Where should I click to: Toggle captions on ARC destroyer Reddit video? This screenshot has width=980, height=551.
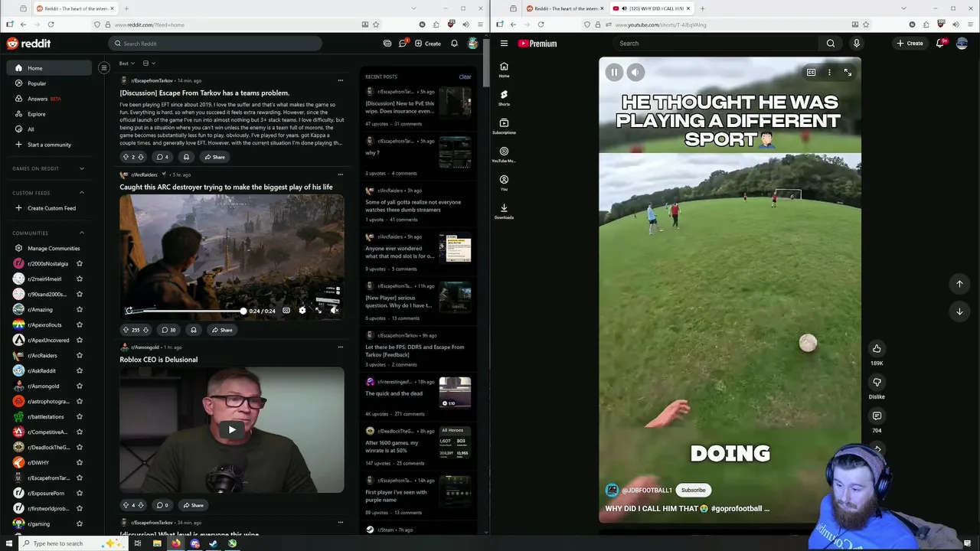[286, 311]
